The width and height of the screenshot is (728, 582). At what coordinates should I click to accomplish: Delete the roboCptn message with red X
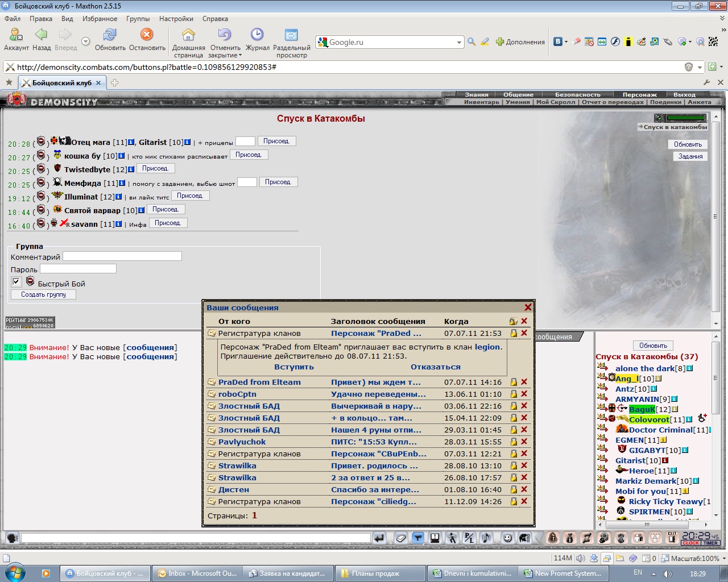click(524, 394)
